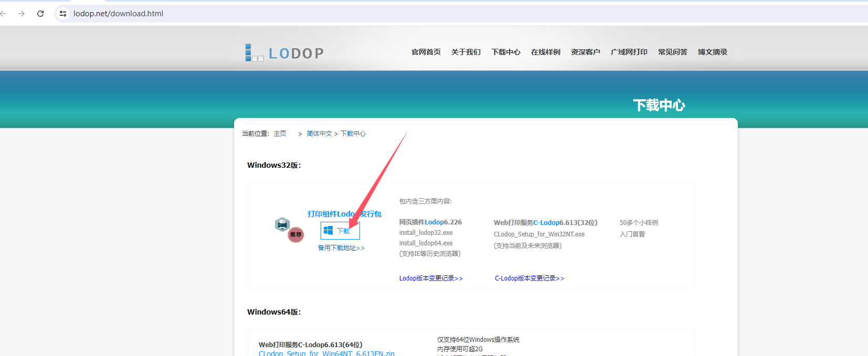Screen dimensions: 868x356
Task: Open 备用下载地址>> link
Action: pos(341,248)
